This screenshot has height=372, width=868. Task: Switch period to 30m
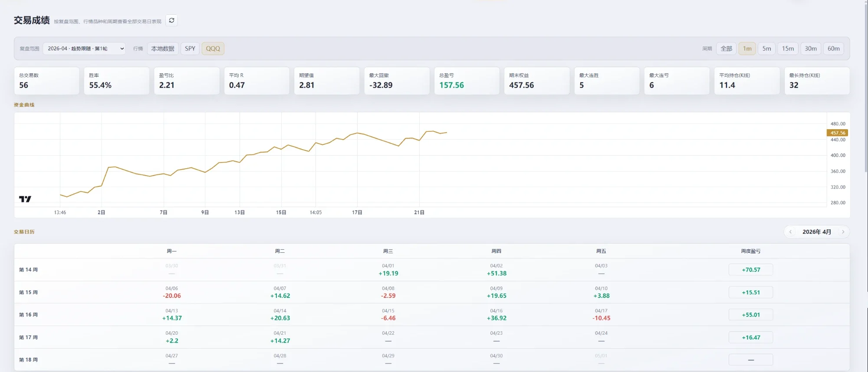click(x=811, y=49)
